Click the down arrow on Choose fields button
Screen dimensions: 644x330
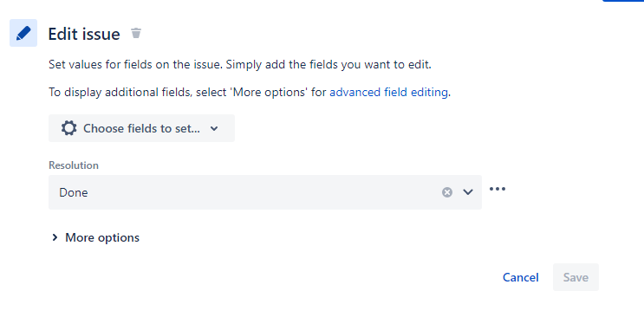214,128
